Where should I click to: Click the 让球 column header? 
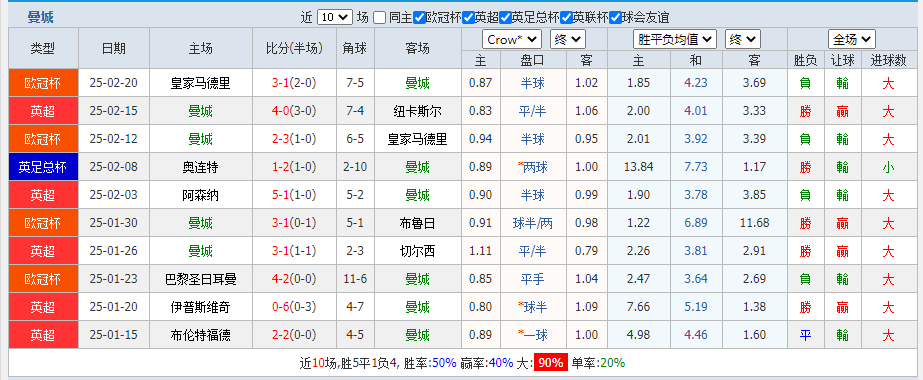coord(842,59)
